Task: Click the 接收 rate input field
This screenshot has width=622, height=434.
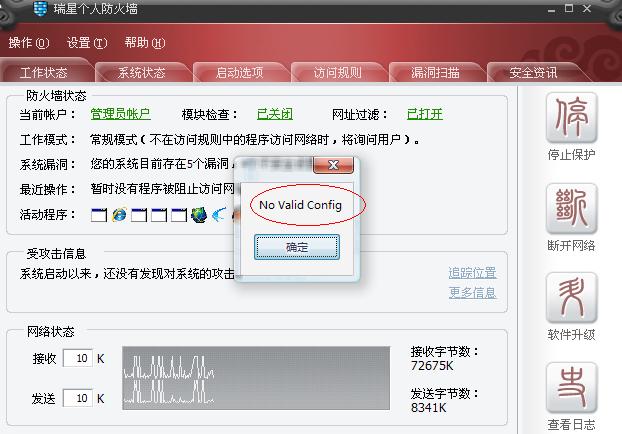Action: pyautogui.click(x=78, y=358)
